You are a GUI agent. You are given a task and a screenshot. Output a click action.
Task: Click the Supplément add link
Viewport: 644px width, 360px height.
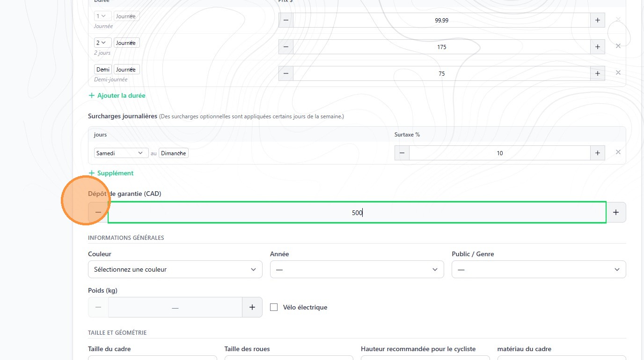tap(111, 173)
